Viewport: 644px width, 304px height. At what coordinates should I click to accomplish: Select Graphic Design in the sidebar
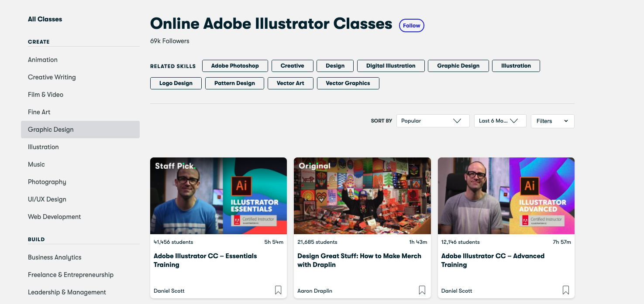(51, 130)
